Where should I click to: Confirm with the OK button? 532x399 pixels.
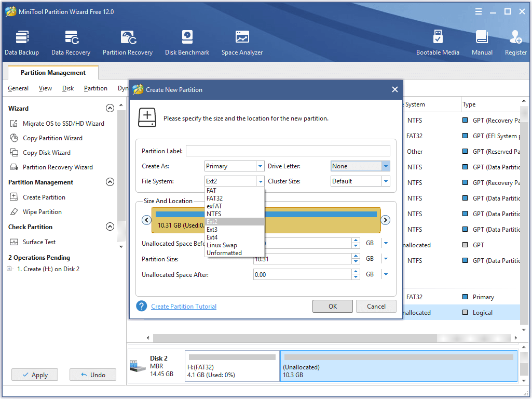[333, 307]
